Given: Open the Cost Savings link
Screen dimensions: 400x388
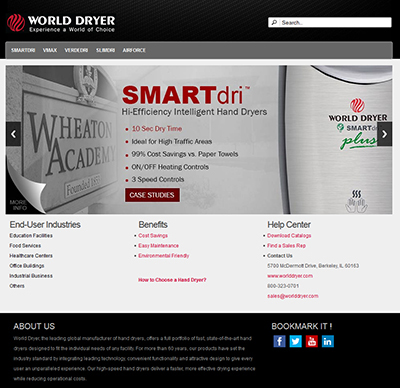Looking at the screenshot, I should tap(153, 235).
